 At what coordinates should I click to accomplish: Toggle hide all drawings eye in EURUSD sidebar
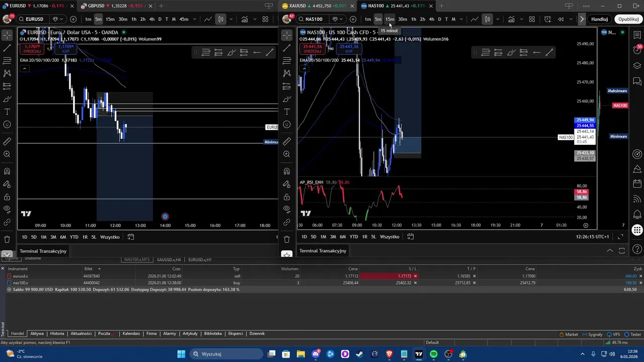tap(7, 209)
